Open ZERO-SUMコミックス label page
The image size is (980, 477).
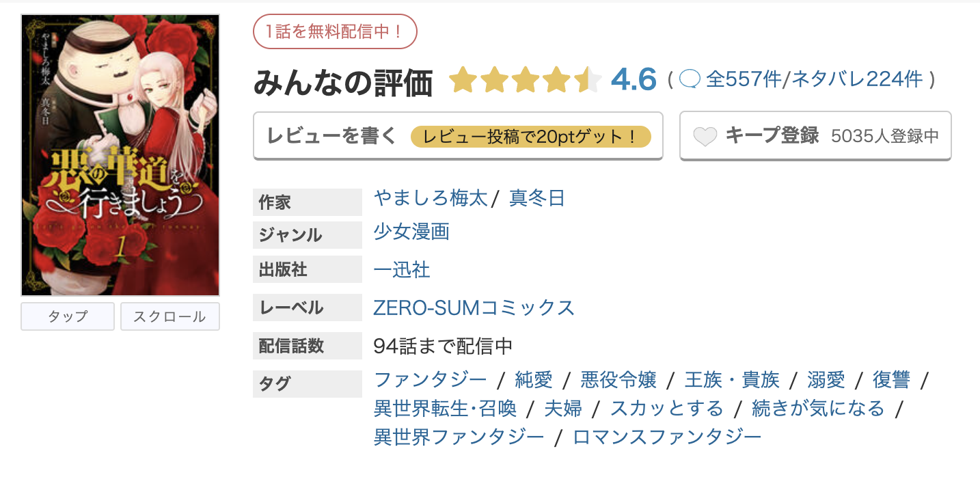click(x=472, y=308)
